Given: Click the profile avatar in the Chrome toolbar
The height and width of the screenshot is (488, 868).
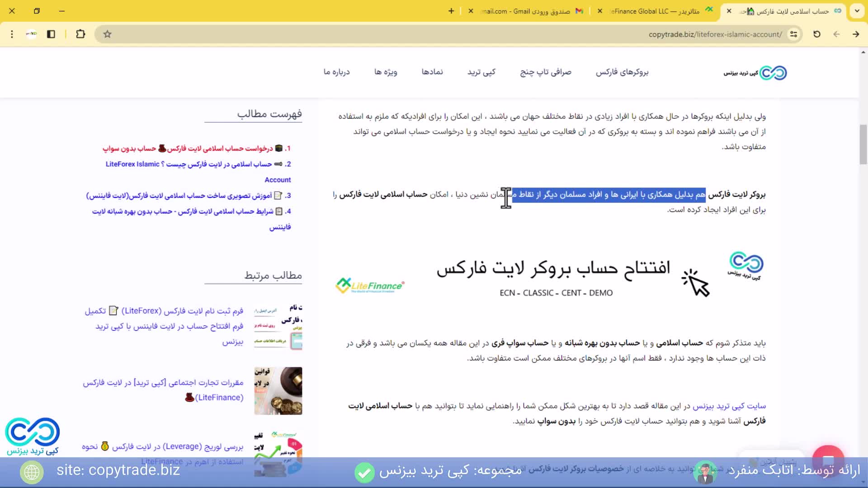Looking at the screenshot, I should (31, 34).
